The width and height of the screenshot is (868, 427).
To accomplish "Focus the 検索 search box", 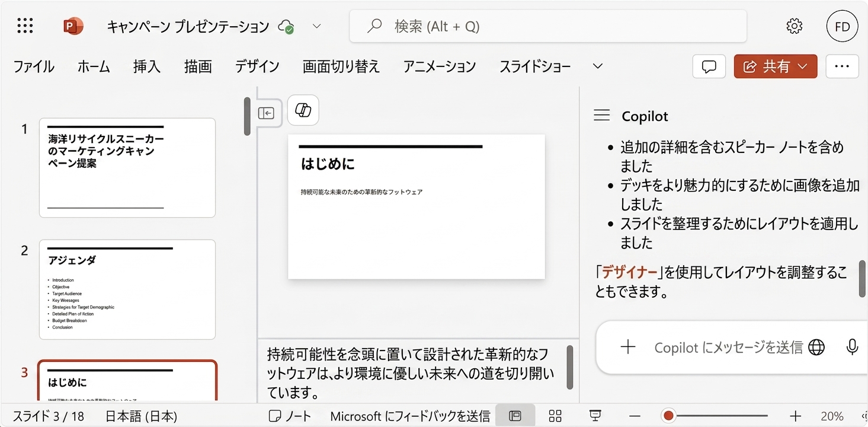I will [x=548, y=27].
